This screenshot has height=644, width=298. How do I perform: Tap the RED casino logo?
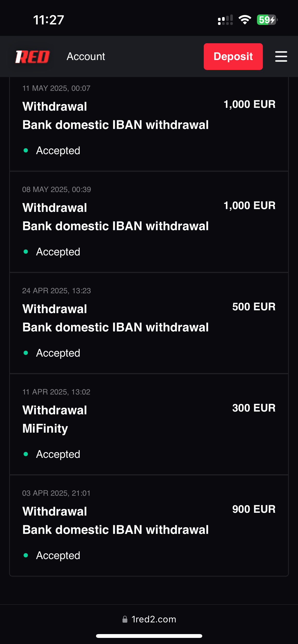(32, 56)
